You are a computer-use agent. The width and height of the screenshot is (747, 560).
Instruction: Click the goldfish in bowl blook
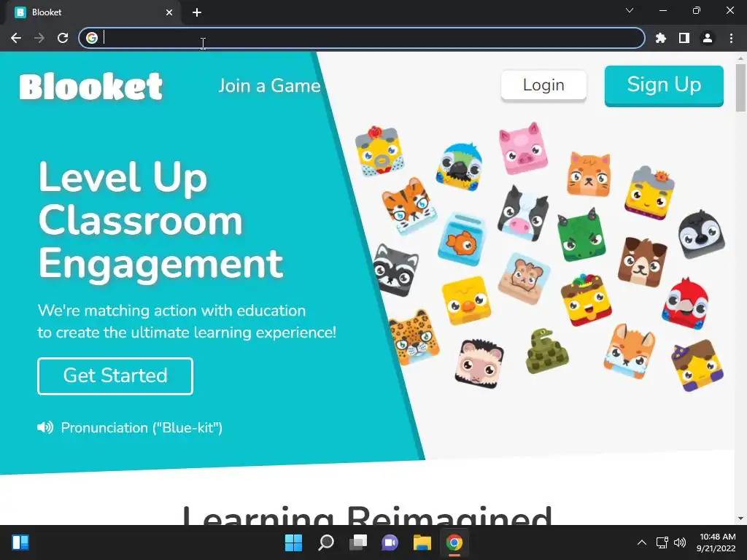pos(461,239)
